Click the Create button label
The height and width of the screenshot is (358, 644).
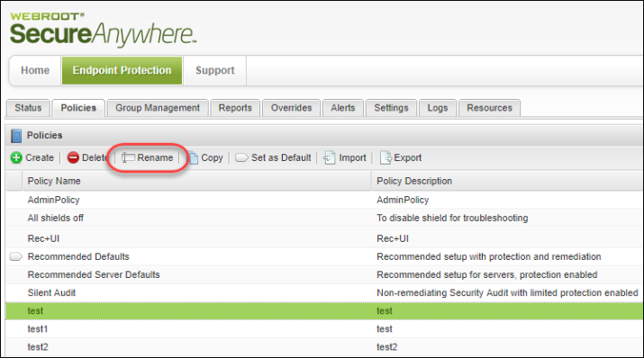[40, 157]
